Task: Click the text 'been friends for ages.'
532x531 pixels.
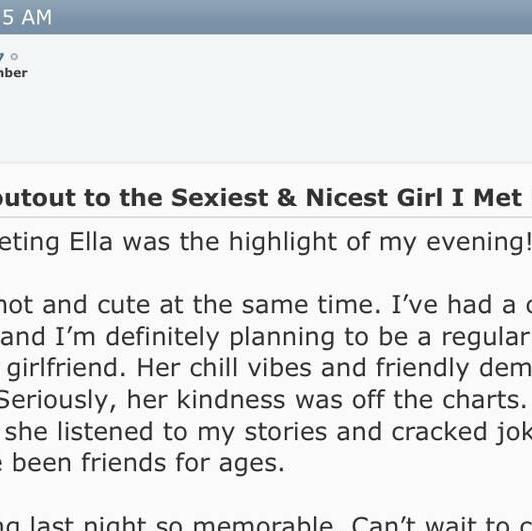Action: [148, 463]
